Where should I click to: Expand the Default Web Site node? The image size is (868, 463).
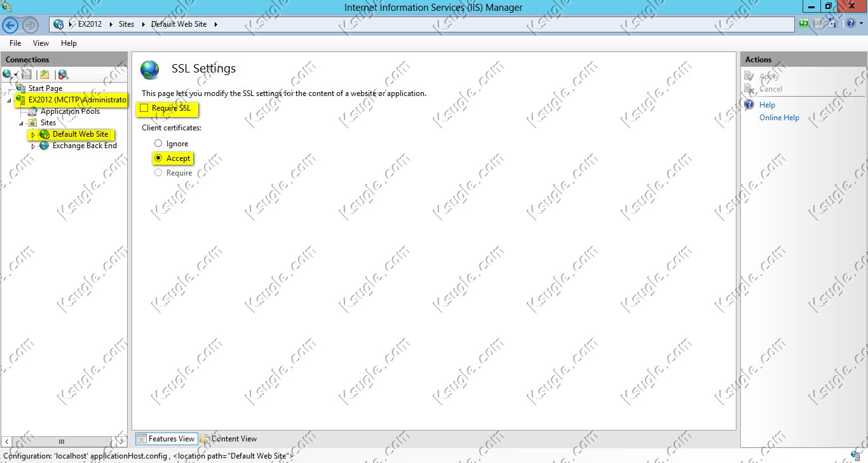pos(33,135)
